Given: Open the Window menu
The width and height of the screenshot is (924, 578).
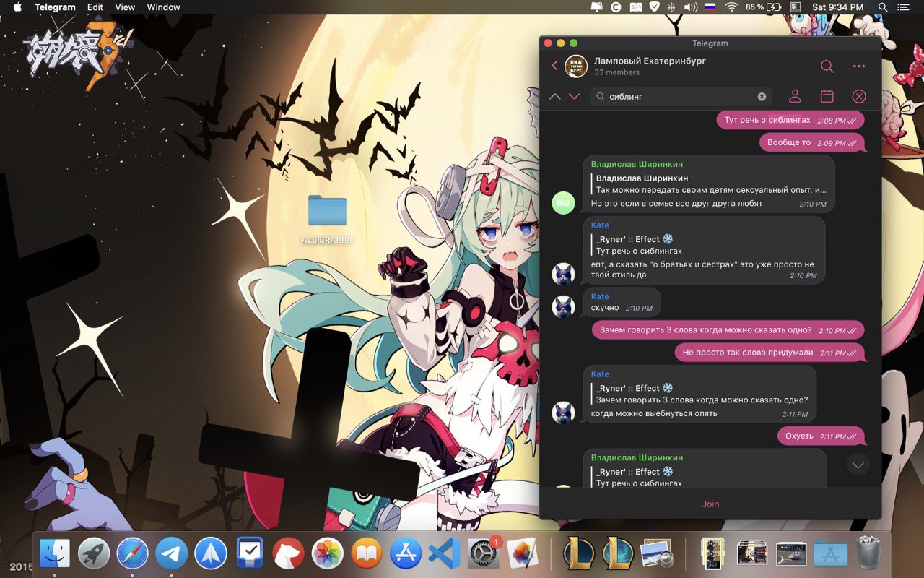Looking at the screenshot, I should pos(163,7).
